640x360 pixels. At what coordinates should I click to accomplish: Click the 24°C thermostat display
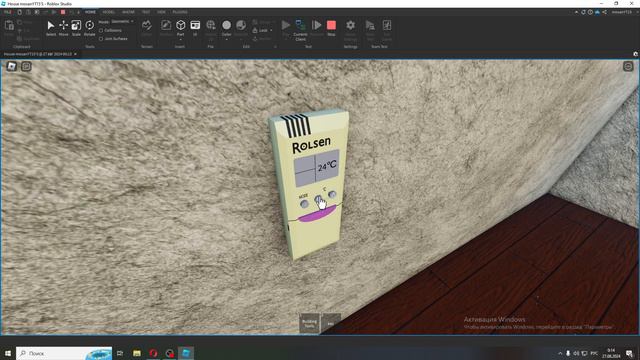317,168
